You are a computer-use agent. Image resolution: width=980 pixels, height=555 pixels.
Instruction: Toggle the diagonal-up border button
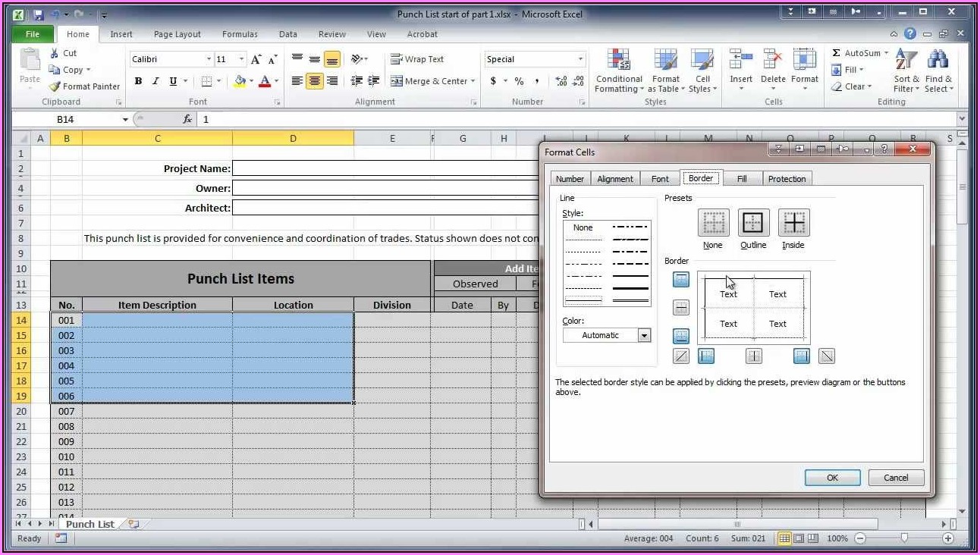pyautogui.click(x=681, y=356)
